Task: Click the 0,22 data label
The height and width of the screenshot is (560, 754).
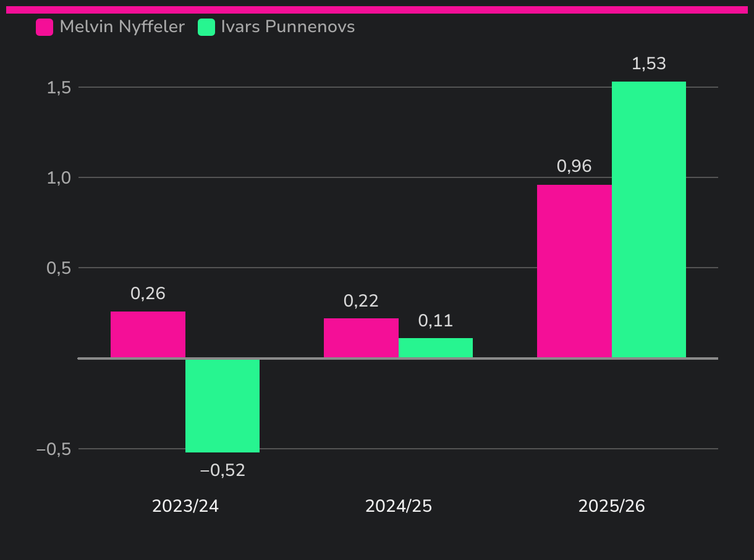Action: (361, 301)
